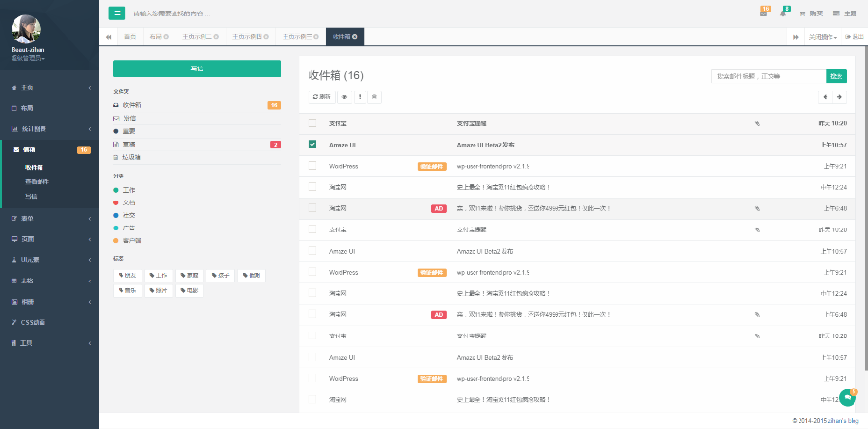Select 查看邮件 in the 信箱 submenu
Image resolution: width=868 pixels, height=429 pixels.
(37, 181)
